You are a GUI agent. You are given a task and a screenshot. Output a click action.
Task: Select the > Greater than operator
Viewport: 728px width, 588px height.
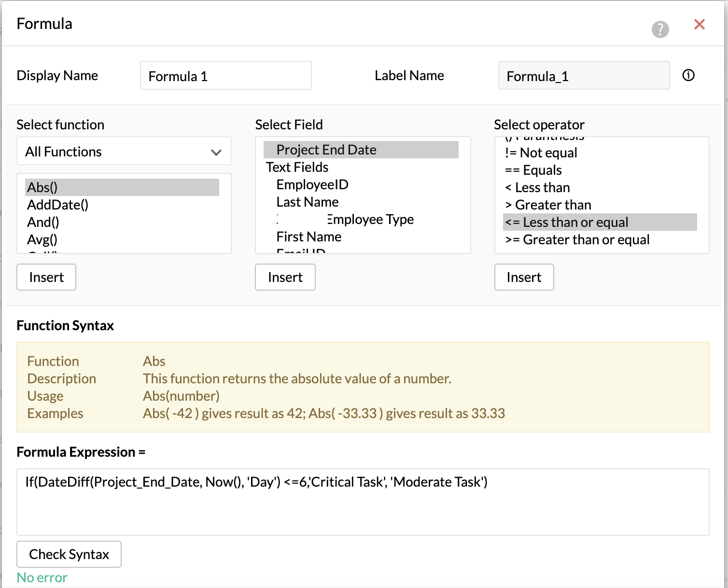click(x=600, y=205)
